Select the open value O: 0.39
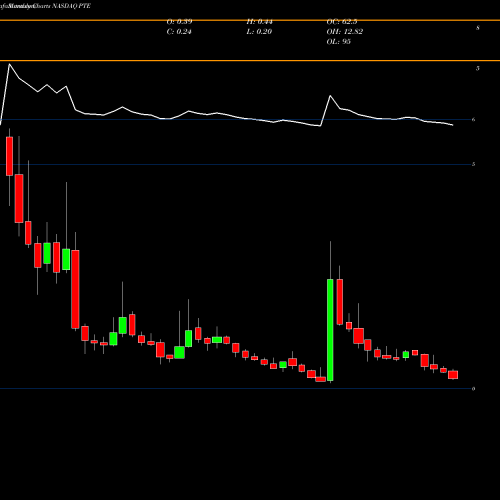The height and width of the screenshot is (500, 500). (x=179, y=22)
